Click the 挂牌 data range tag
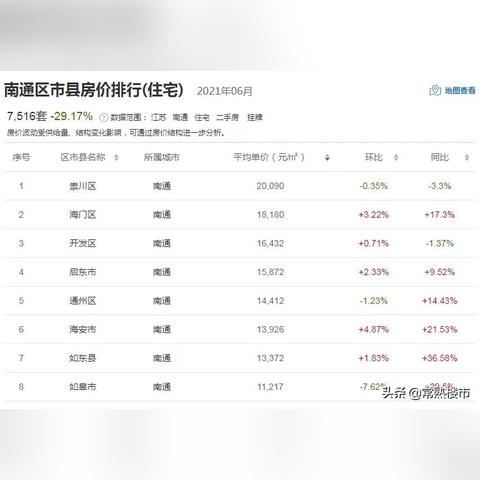The height and width of the screenshot is (480, 480). 255,117
